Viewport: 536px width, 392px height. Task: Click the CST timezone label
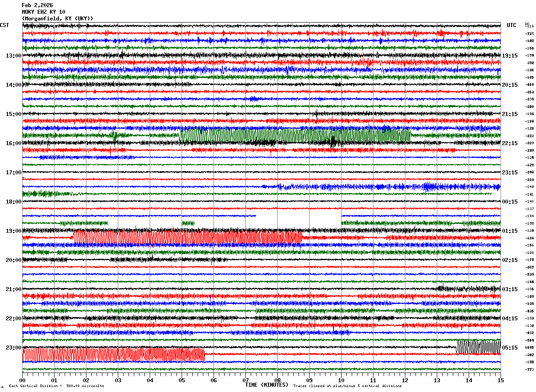coord(4,25)
